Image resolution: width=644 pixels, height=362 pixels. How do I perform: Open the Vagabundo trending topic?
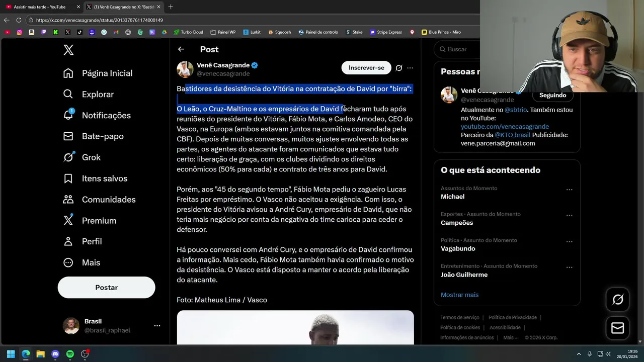[x=458, y=249]
